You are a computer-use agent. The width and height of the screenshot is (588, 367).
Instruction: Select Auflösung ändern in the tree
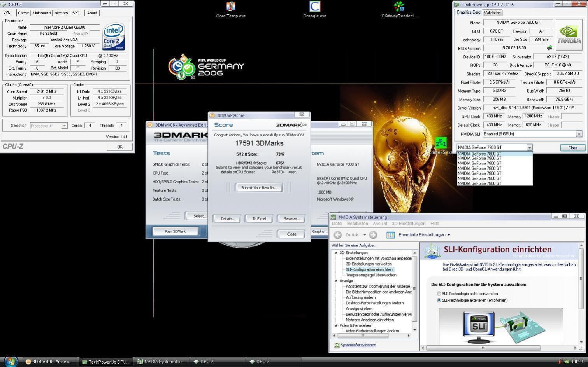[361, 297]
